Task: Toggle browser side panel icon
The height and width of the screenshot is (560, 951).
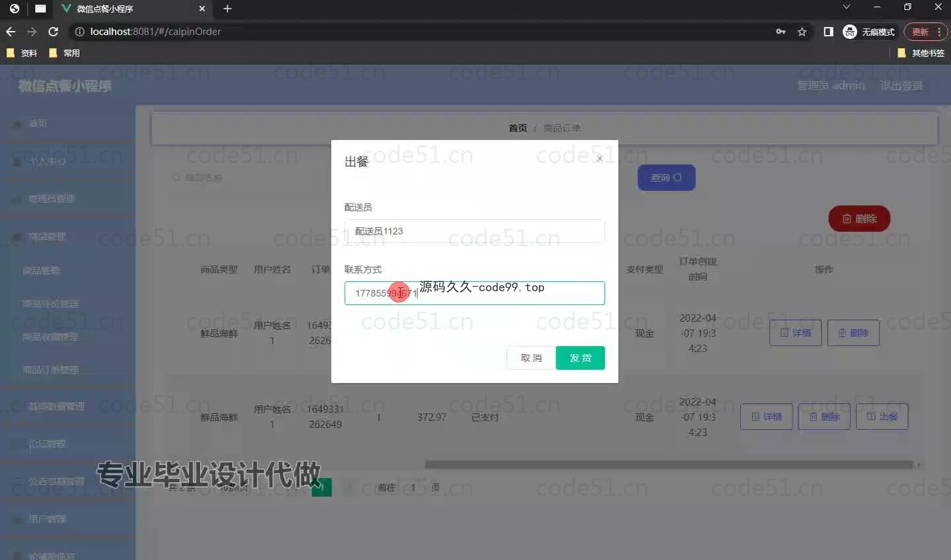Action: coord(828,32)
